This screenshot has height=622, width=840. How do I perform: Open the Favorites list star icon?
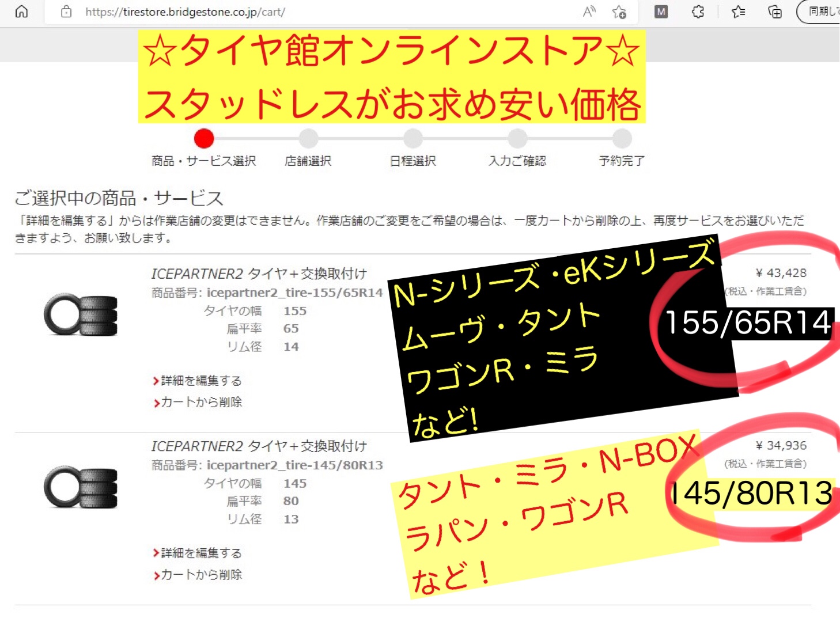point(737,12)
